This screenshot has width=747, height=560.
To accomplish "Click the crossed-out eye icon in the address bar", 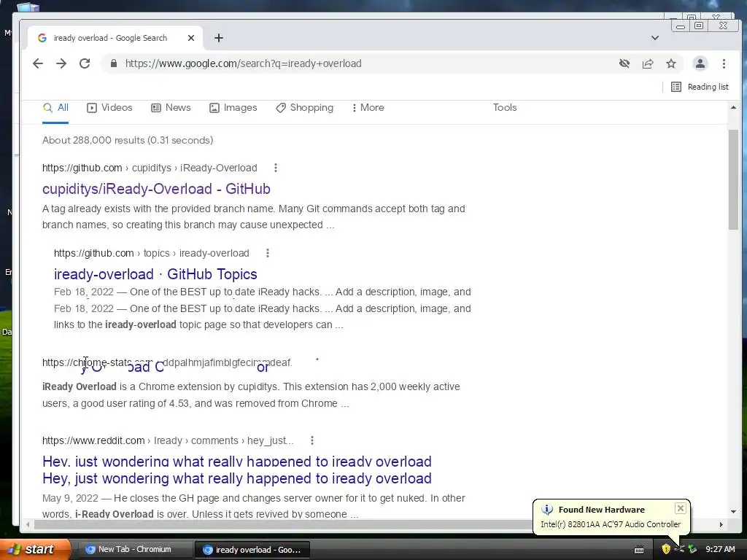I will pos(624,63).
